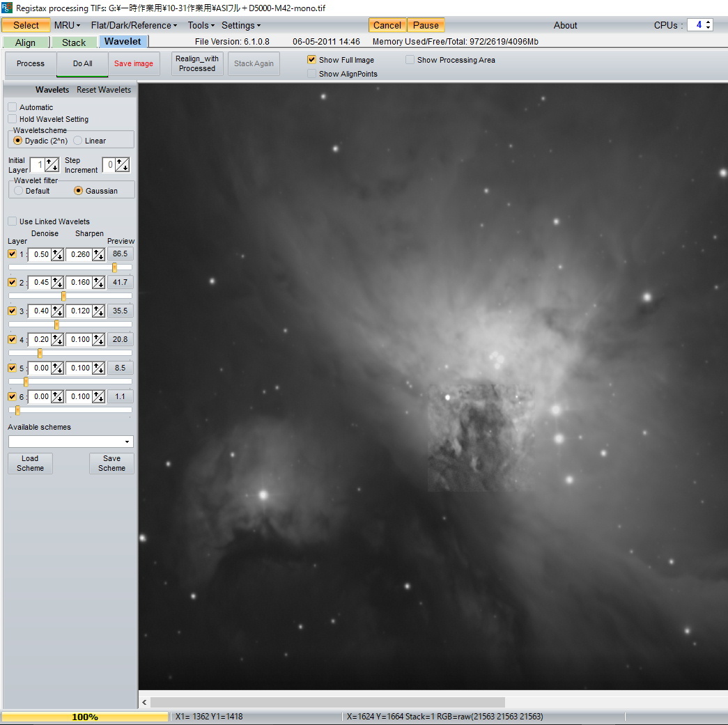The width and height of the screenshot is (728, 725).
Task: Disable wavelet layer 6 checkbox
Action: pos(13,396)
